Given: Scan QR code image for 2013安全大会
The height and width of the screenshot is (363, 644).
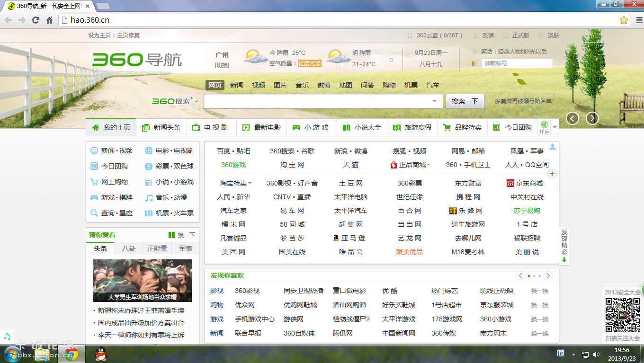Looking at the screenshot, I should click(623, 314).
